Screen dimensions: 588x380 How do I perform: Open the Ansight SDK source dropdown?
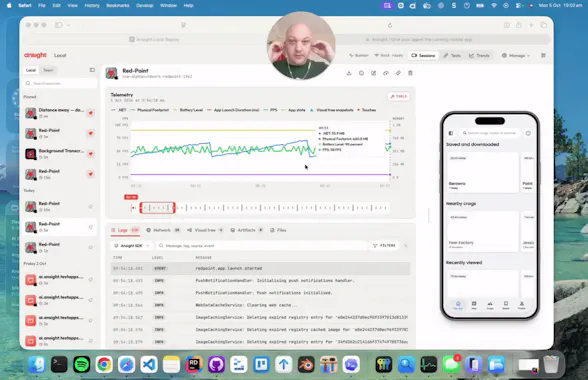(x=132, y=246)
